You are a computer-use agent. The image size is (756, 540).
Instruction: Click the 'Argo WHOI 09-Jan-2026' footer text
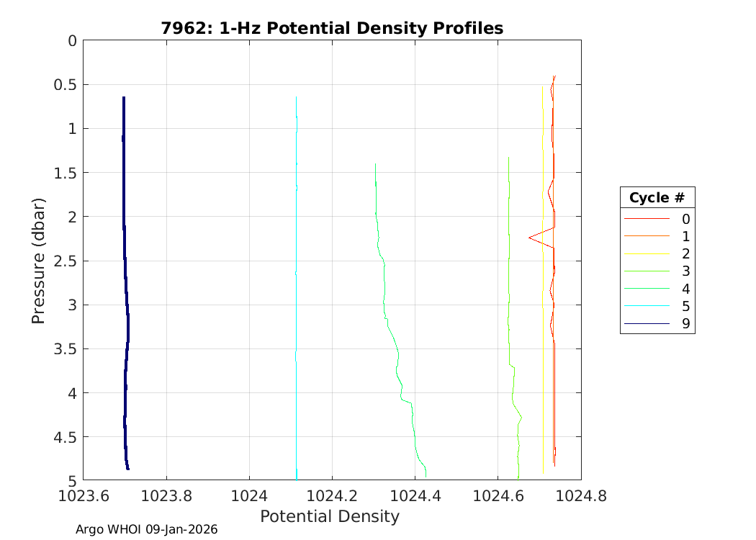click(146, 529)
